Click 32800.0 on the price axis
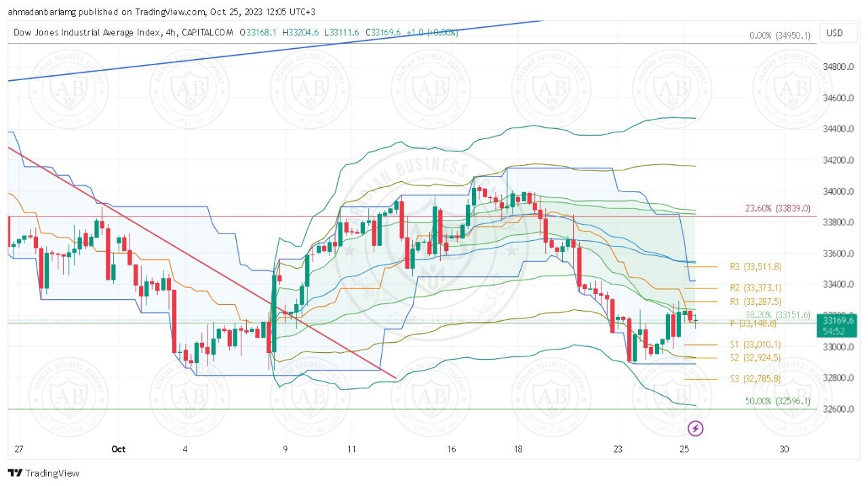868x486 pixels. pyautogui.click(x=838, y=378)
